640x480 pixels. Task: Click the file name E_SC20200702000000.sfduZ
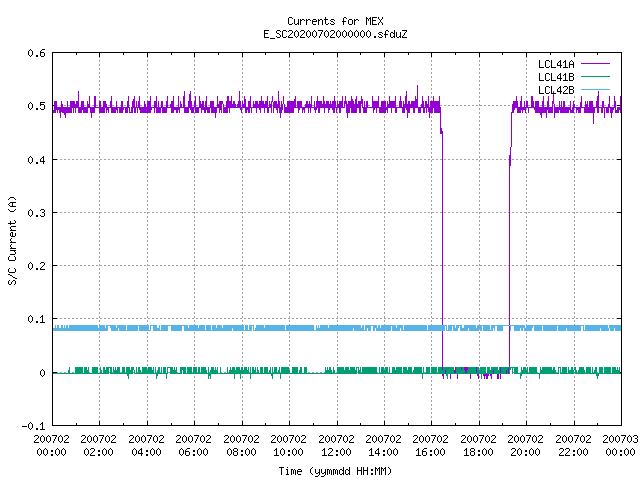[335, 34]
